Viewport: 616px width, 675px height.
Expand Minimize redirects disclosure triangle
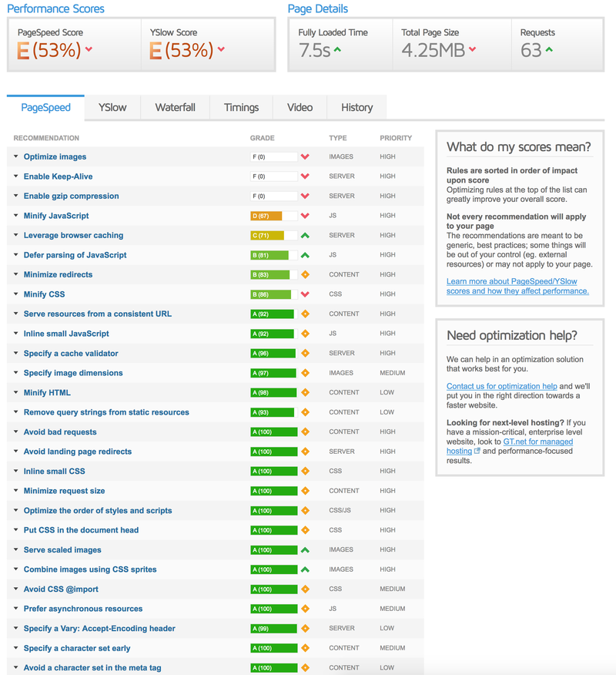16,274
